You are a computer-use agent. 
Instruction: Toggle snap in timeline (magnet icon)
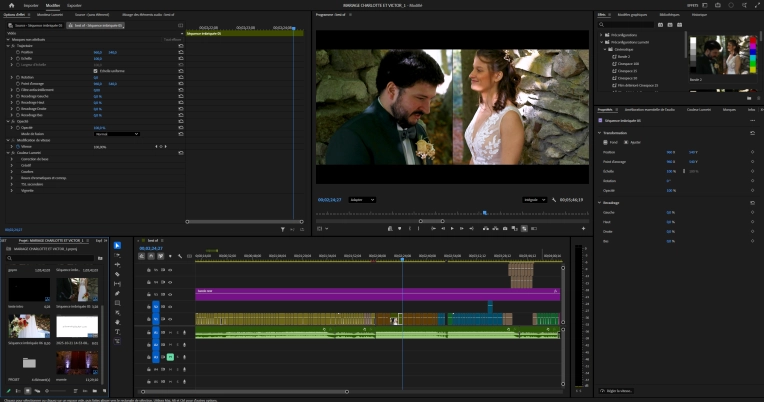click(151, 256)
